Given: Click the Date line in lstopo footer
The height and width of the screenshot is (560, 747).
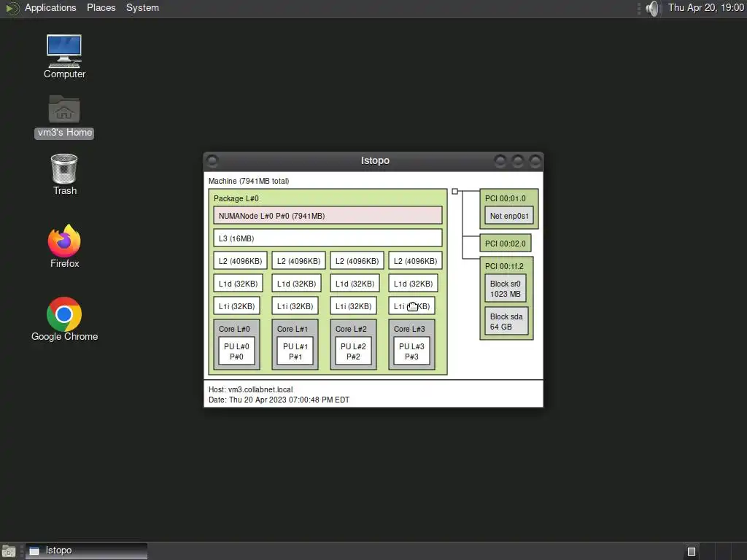Looking at the screenshot, I should coord(279,400).
